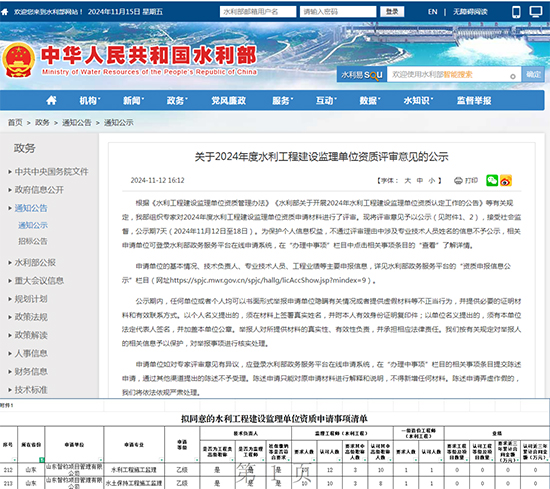Open the 新闻 navigation menu
Image resolution: width=550 pixels, height=489 pixels.
[133, 101]
